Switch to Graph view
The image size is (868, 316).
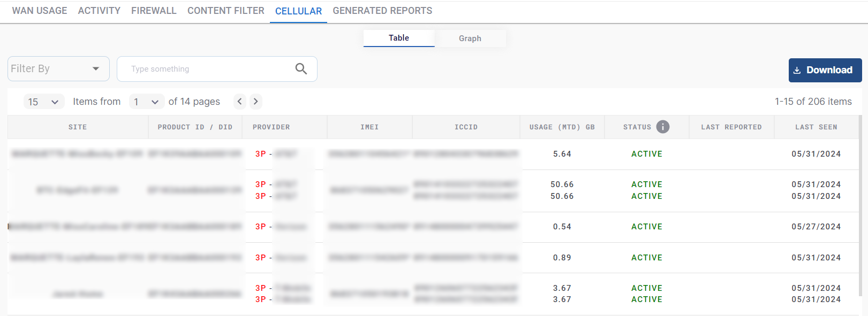[x=470, y=38]
